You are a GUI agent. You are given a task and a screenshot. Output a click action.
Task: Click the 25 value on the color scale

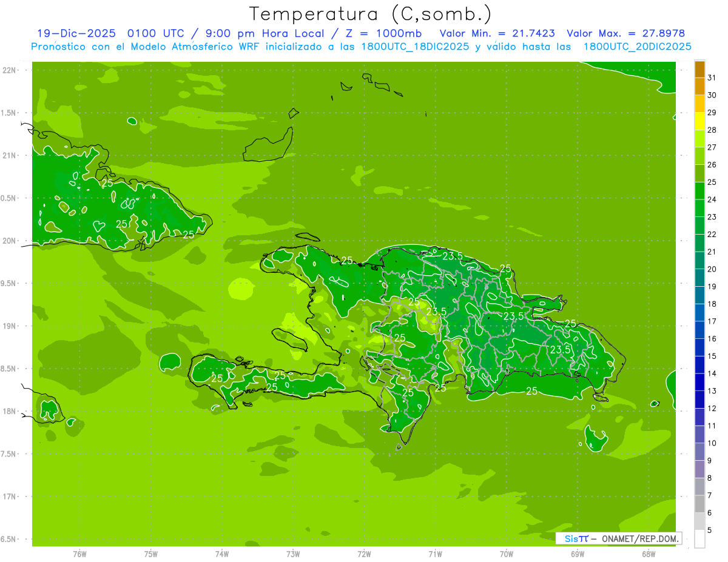(712, 182)
